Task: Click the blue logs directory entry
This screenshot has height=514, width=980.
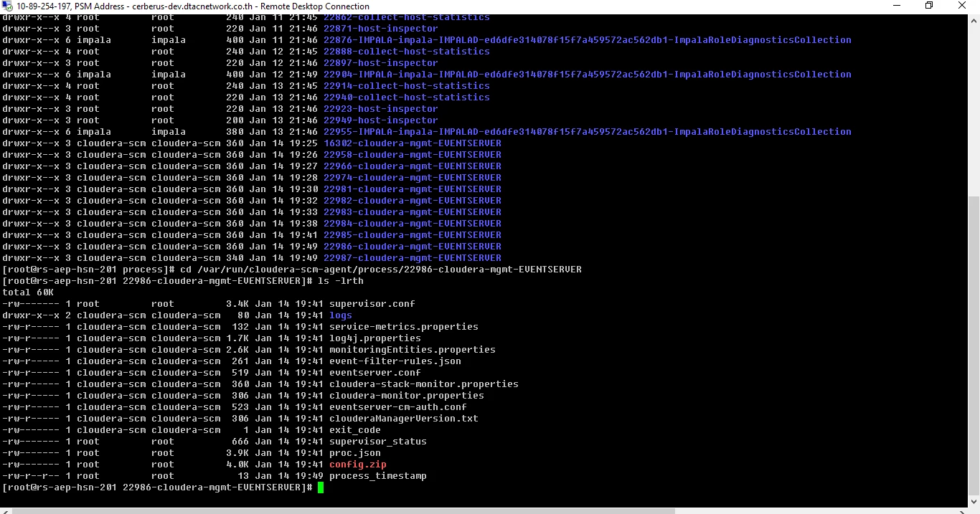Action: [x=341, y=315]
